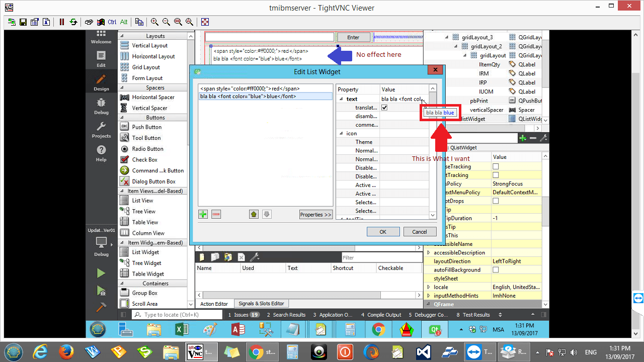Switch to Edit mode in sidebar
The image size is (644, 362).
pyautogui.click(x=101, y=58)
